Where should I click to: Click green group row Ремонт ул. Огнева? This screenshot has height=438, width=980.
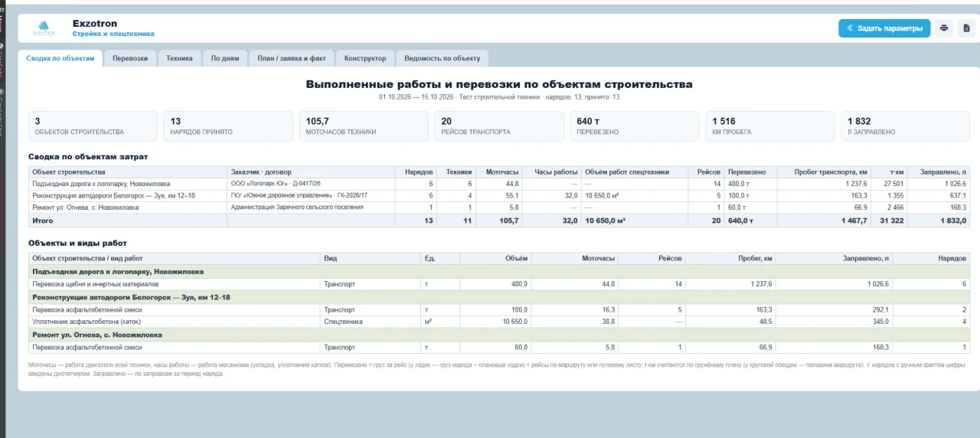499,335
